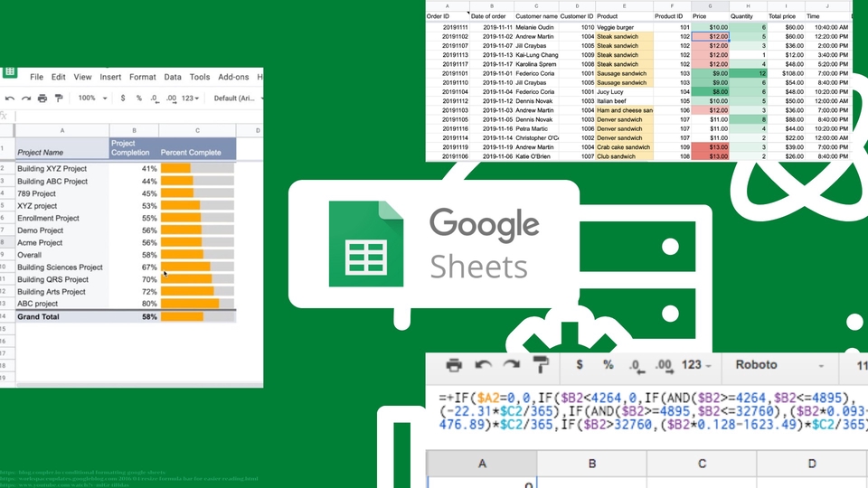Image resolution: width=868 pixels, height=488 pixels.
Task: Select Paint format roller in bottom-right toolbar
Action: tap(541, 365)
